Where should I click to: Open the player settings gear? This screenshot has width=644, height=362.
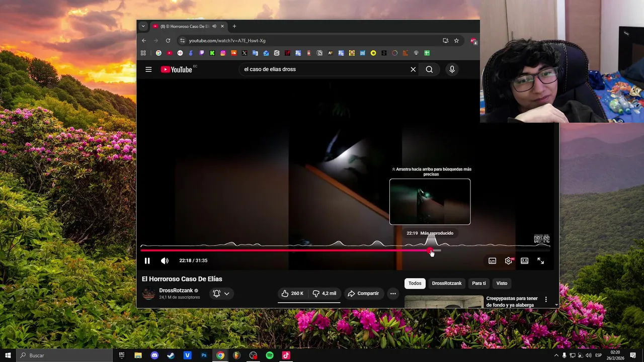click(509, 260)
